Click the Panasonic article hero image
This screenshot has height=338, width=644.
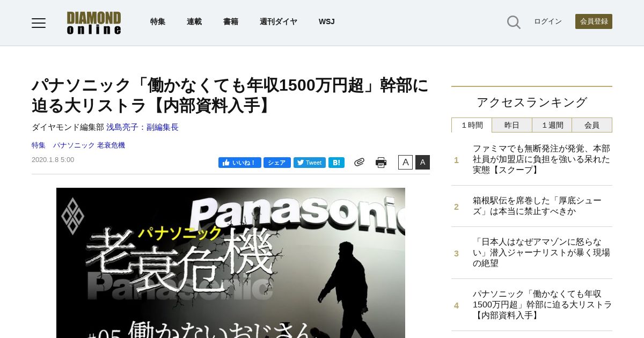pyautogui.click(x=231, y=263)
